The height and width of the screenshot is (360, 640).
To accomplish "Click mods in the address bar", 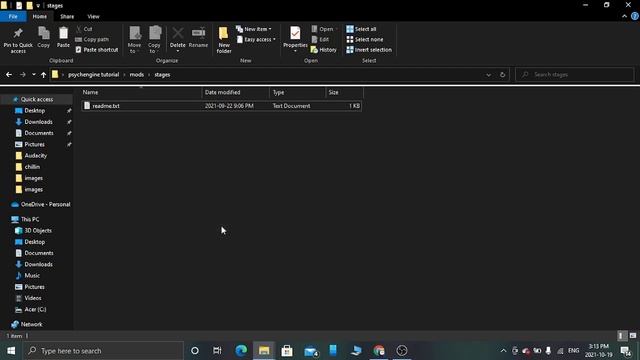I will coord(137,75).
